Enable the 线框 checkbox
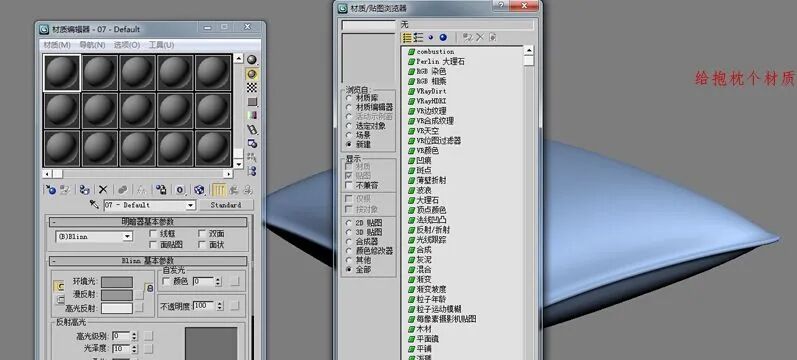 [x=153, y=233]
